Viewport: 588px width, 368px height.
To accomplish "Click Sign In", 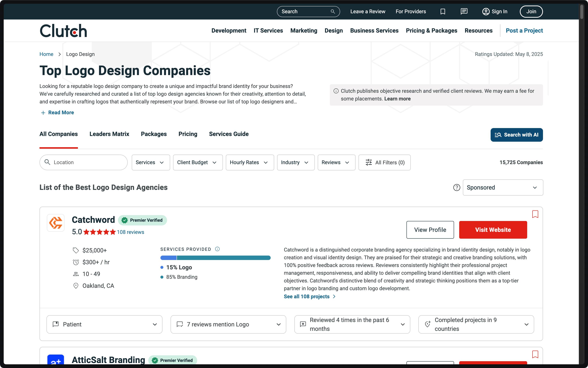I will pyautogui.click(x=495, y=11).
